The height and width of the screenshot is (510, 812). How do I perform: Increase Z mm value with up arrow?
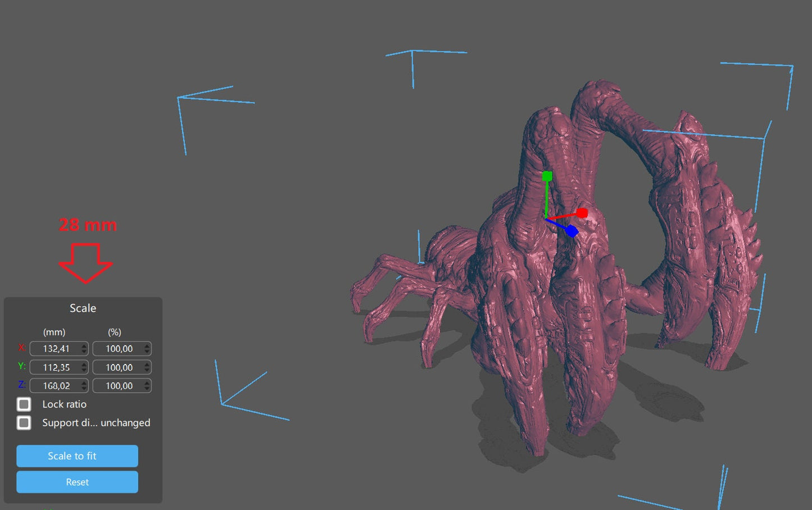point(84,383)
